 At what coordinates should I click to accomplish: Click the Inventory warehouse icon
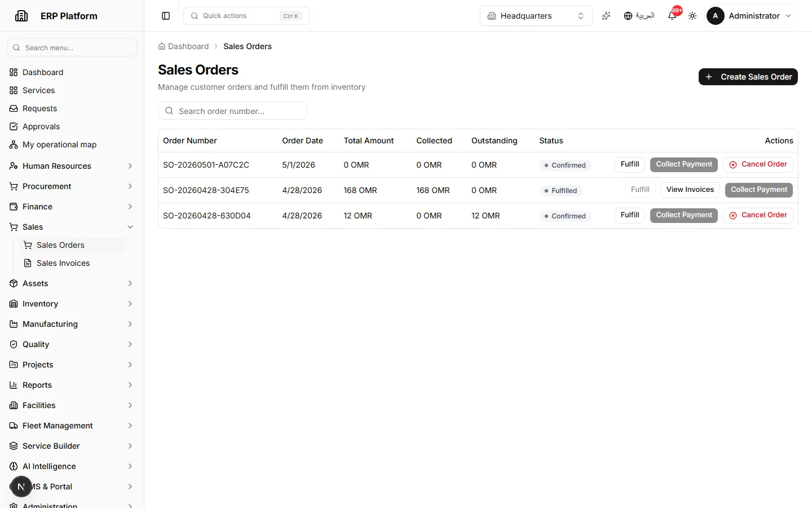[x=14, y=304]
